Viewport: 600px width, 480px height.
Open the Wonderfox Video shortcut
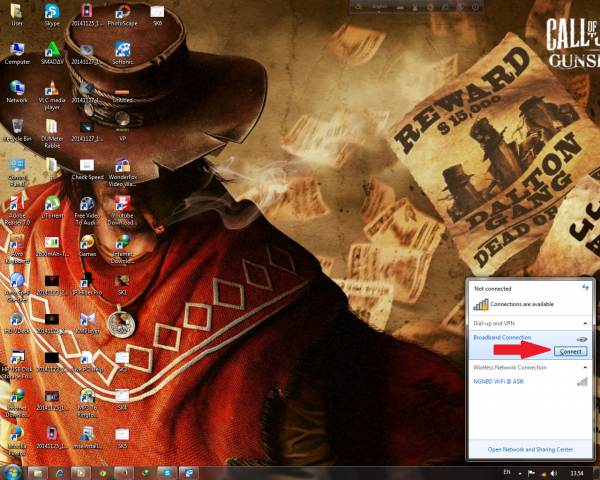[122, 173]
